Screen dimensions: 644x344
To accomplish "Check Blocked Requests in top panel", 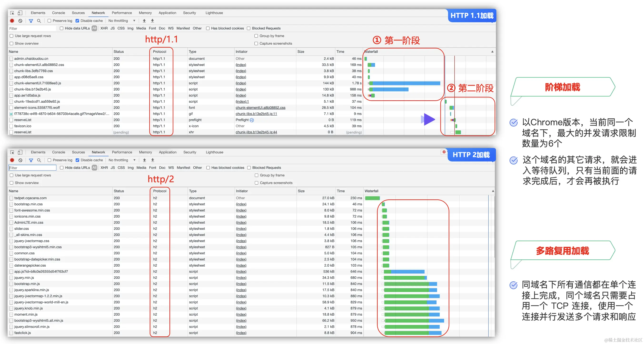I will coord(249,28).
